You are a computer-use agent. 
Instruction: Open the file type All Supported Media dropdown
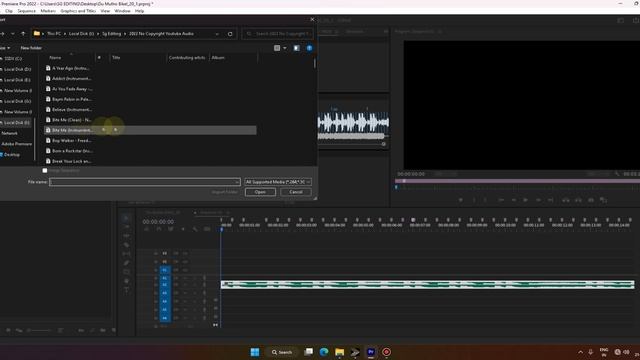pyautogui.click(x=278, y=182)
